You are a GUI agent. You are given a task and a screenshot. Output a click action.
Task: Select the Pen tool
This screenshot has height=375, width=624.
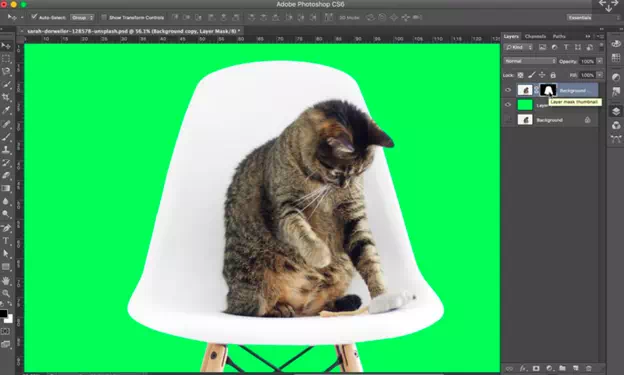6,228
